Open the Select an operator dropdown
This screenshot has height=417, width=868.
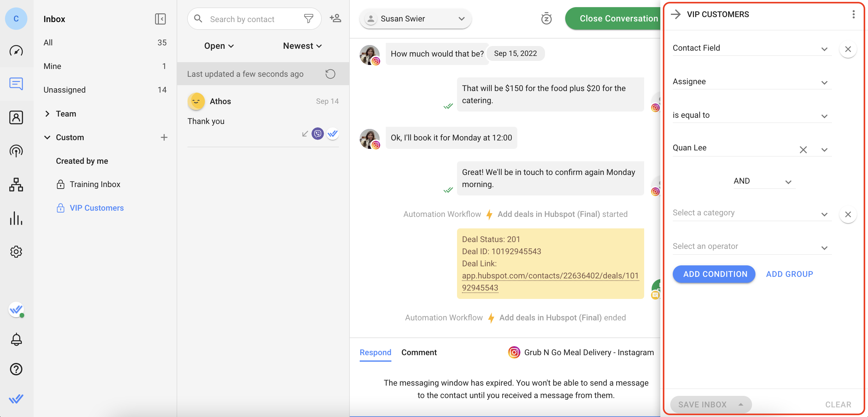(752, 247)
